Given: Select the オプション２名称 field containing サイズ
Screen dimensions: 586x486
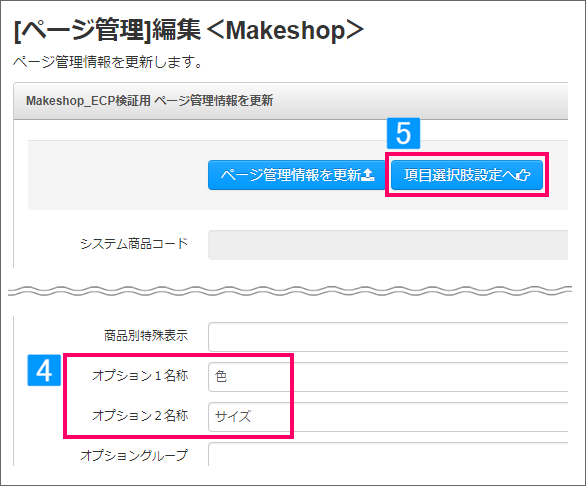Looking at the screenshot, I should pos(388,417).
